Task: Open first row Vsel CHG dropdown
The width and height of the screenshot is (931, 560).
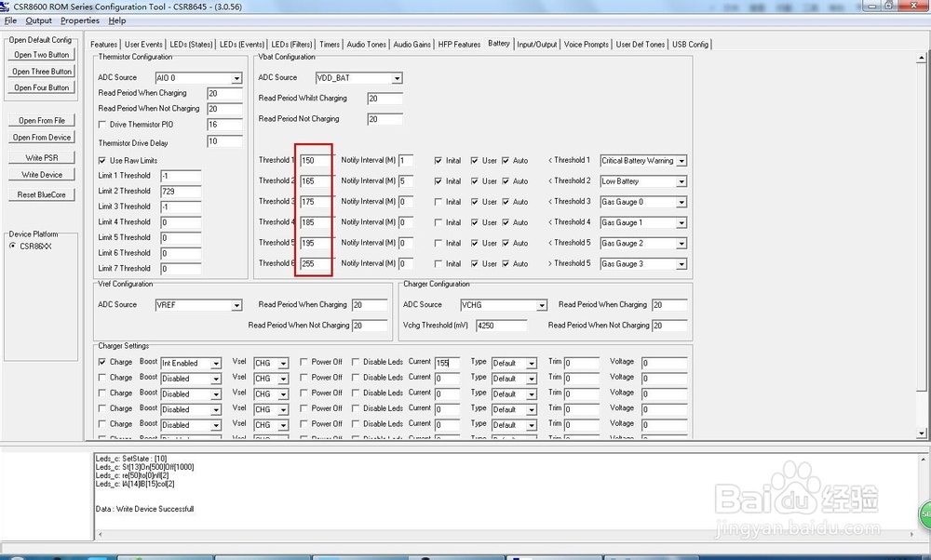Action: pos(283,363)
